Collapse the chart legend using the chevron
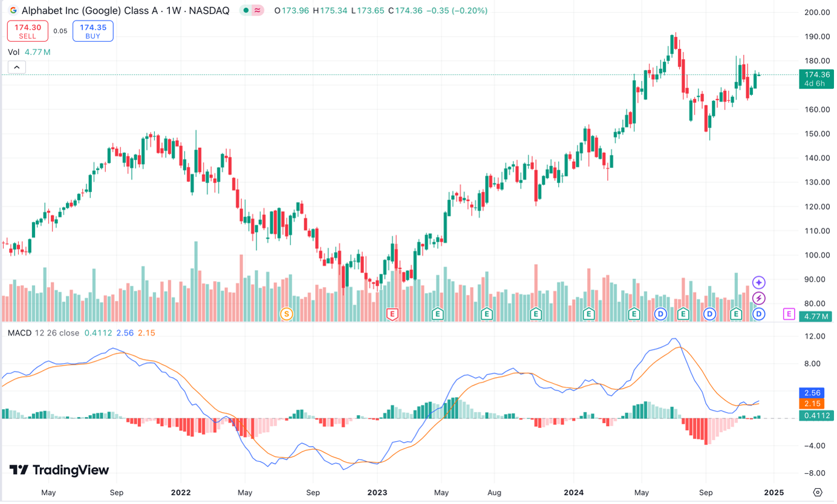 (x=16, y=67)
